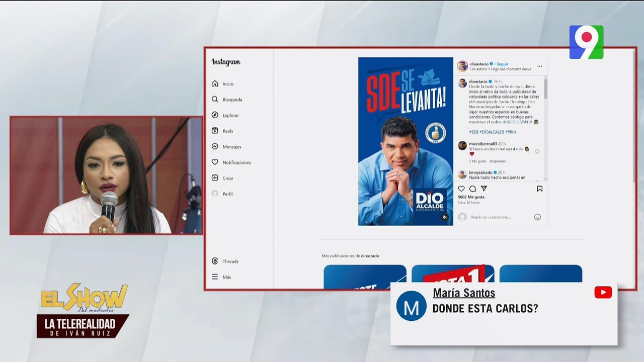This screenshot has height=362, width=644.
Task: Reply via Responder under maicolberroa83's comment
Action: tap(498, 161)
